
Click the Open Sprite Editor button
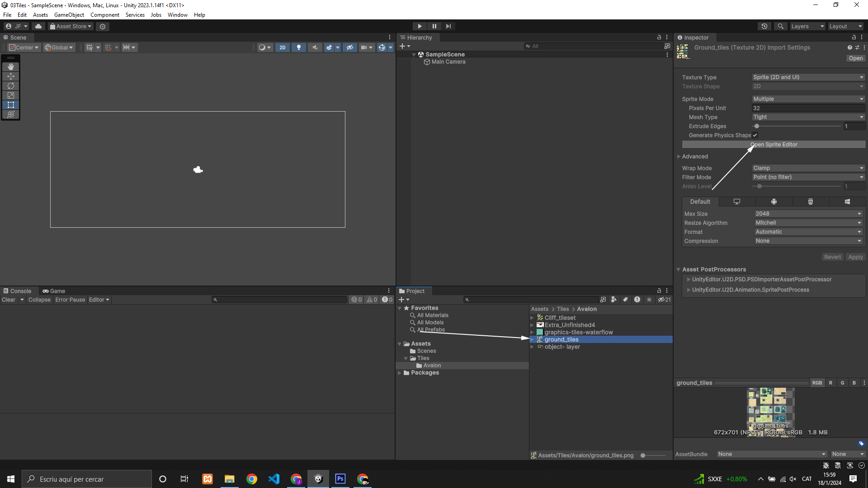[774, 145]
